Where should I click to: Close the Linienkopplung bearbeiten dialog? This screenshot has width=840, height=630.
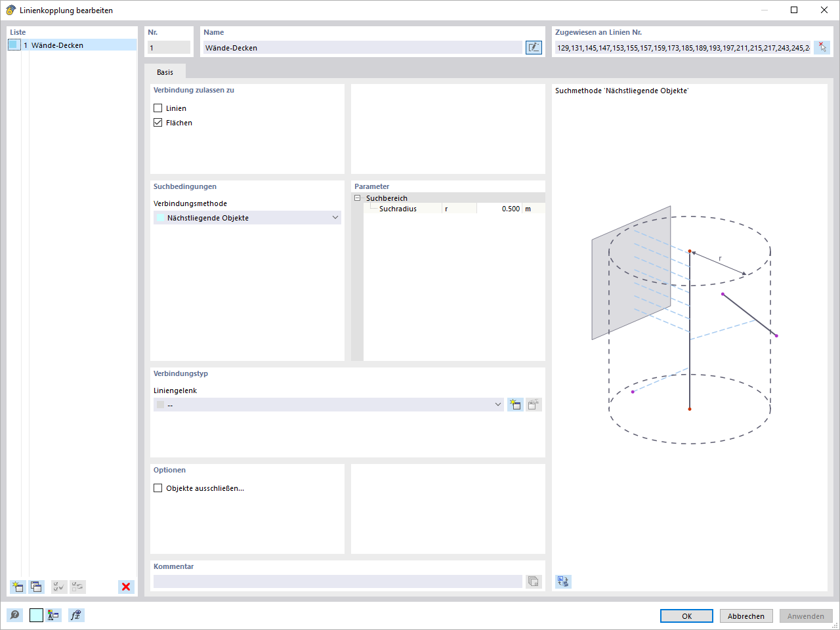pyautogui.click(x=824, y=10)
